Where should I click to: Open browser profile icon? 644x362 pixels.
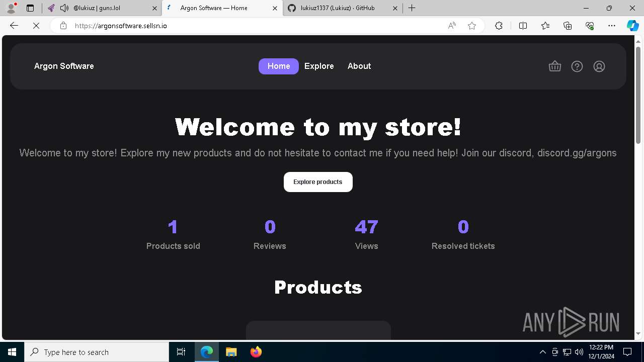[11, 8]
